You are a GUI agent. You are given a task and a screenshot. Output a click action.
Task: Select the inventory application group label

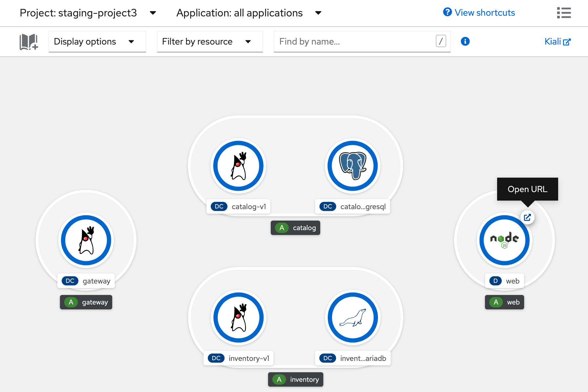point(295,379)
